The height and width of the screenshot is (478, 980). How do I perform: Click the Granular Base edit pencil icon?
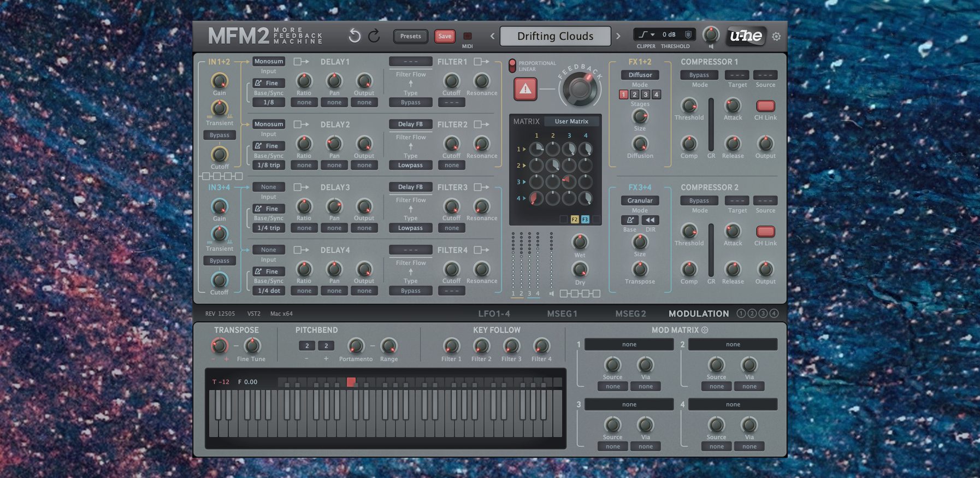[630, 220]
